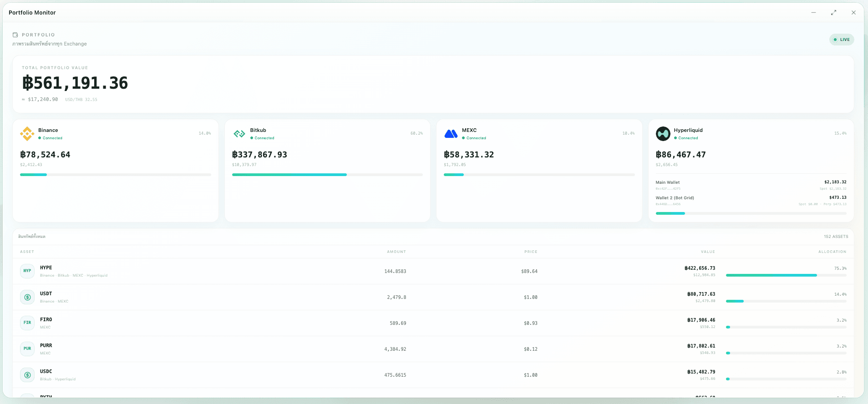Click the HYPE asset icon

pos(27,271)
